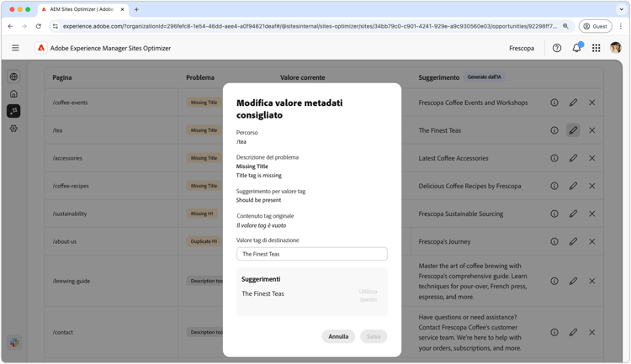Click the site info icon in address bar
Image resolution: width=631 pixels, height=364 pixels.
pyautogui.click(x=56, y=26)
